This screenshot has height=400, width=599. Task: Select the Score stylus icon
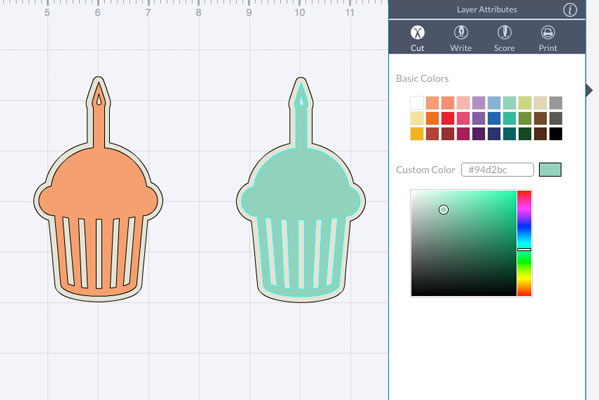504,32
